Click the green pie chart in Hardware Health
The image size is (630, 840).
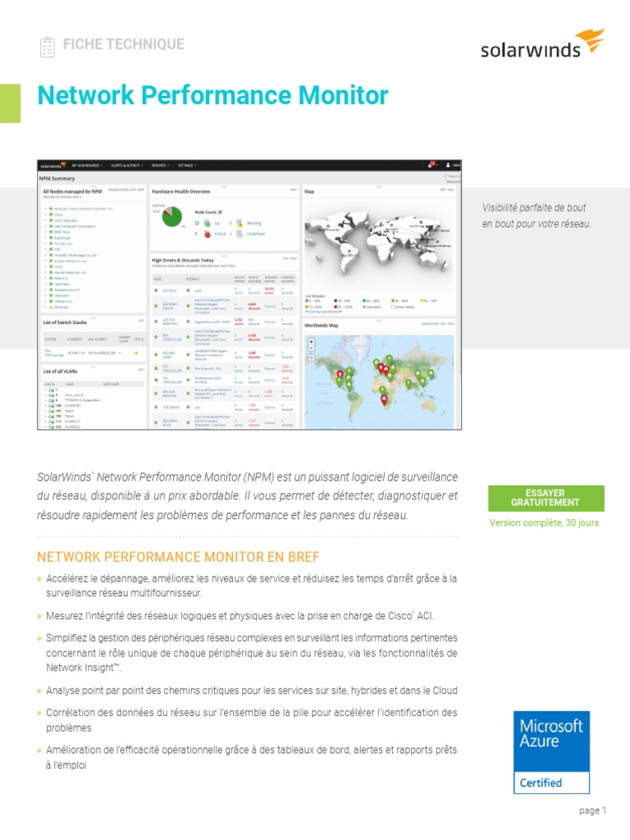172,217
